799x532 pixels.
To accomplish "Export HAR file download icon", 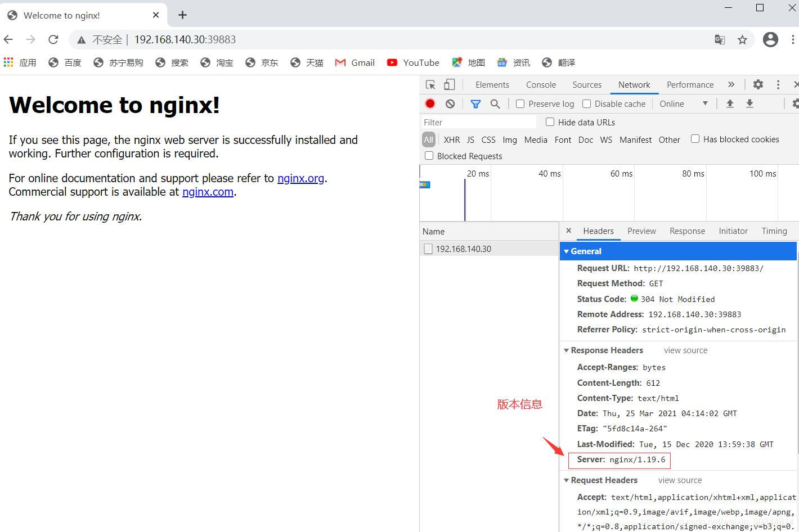I will (x=749, y=103).
